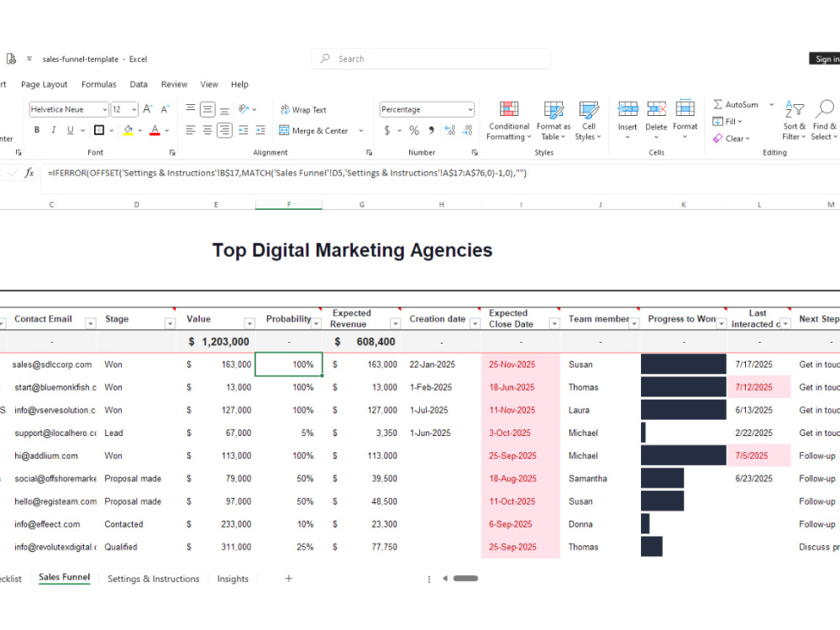Open text orientation options
The height and width of the screenshot is (630, 840).
coord(246,109)
